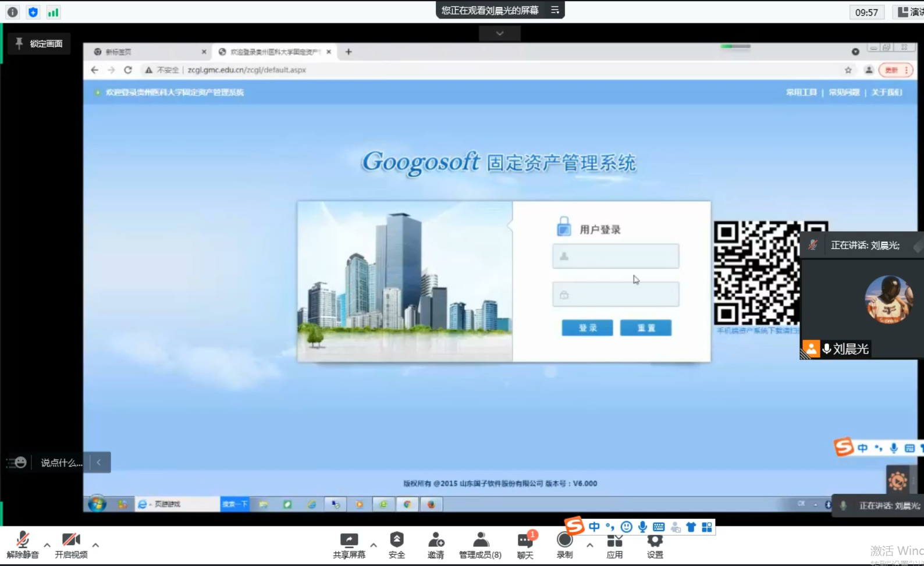Open the Security (安全) shield icon

coord(396,545)
